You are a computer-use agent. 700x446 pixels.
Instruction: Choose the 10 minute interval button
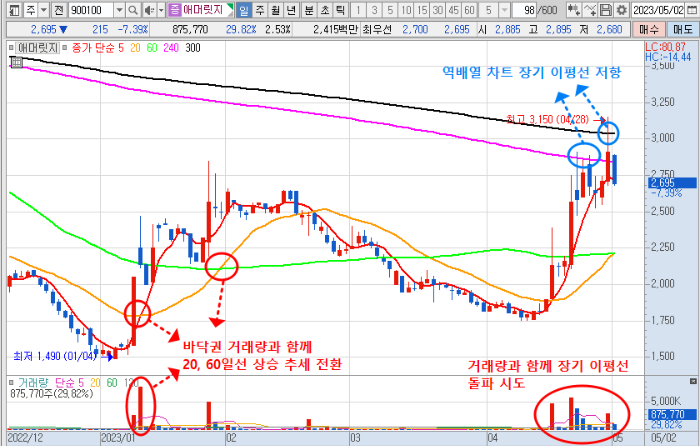tap(406, 10)
